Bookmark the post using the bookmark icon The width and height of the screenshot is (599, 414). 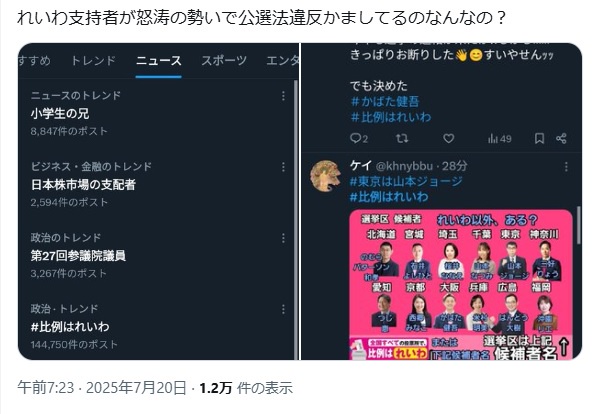pyautogui.click(x=539, y=138)
